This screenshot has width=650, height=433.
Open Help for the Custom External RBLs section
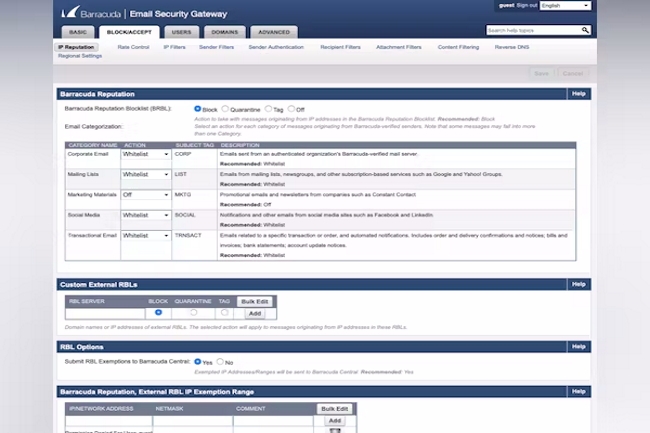coord(577,285)
